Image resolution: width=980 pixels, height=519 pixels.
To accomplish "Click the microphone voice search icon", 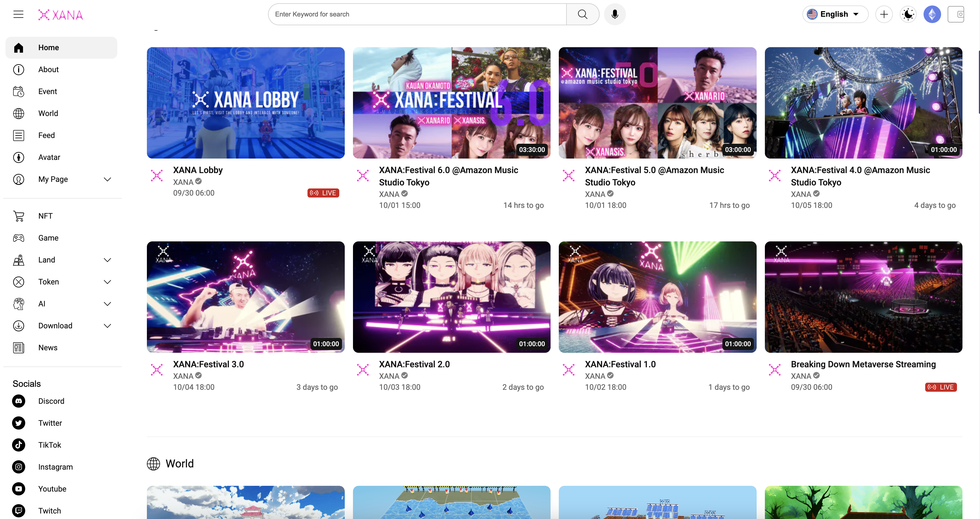I will click(614, 15).
